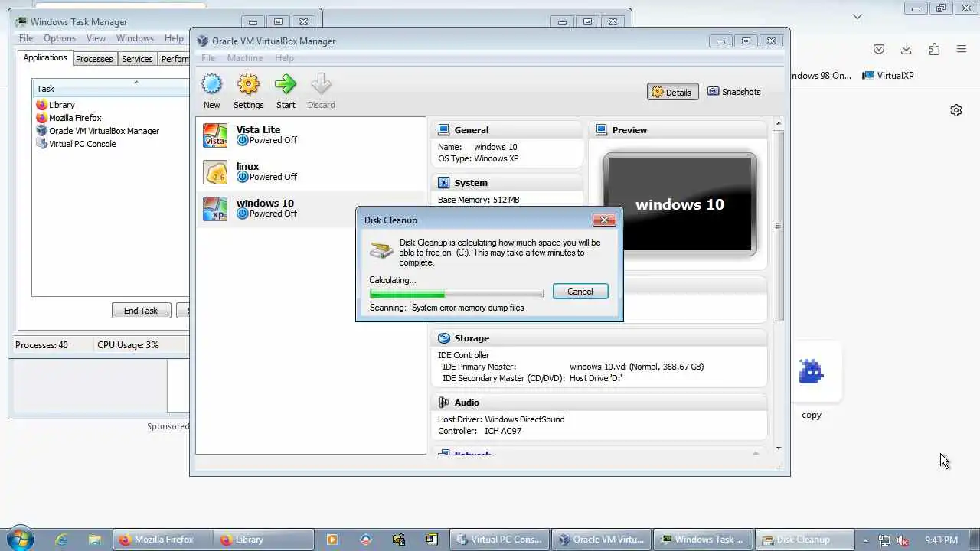Click the muted volume tray icon
This screenshot has height=551, width=980.
903,540
